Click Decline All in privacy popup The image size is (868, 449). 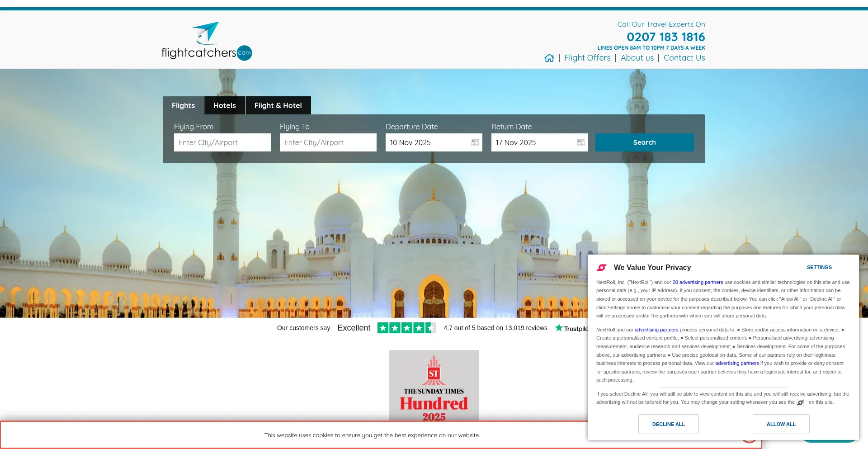tap(668, 424)
